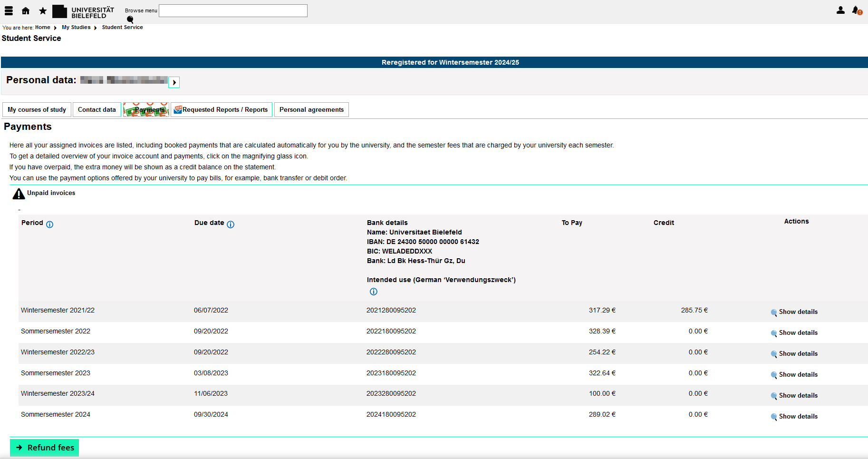Image resolution: width=868 pixels, height=459 pixels.
Task: Go to home via house icon
Action: 26,10
